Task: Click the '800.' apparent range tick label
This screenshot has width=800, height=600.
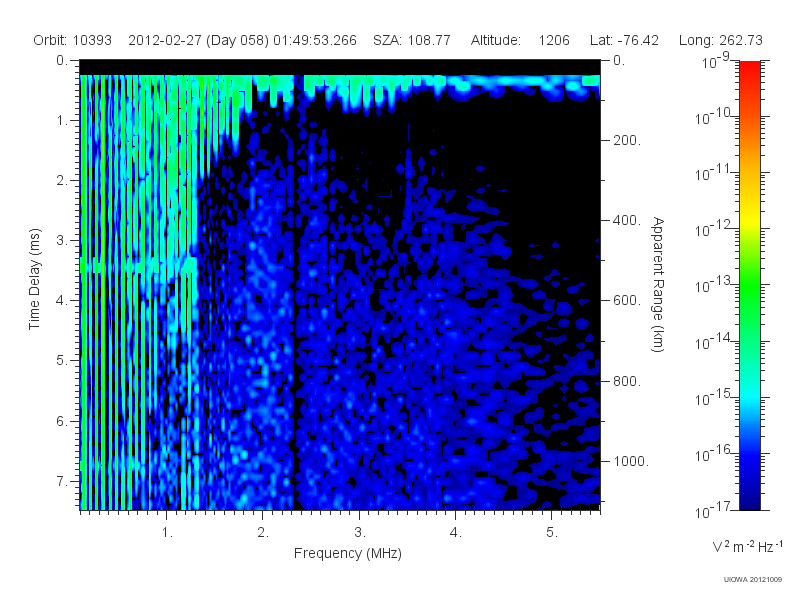Action: point(627,381)
